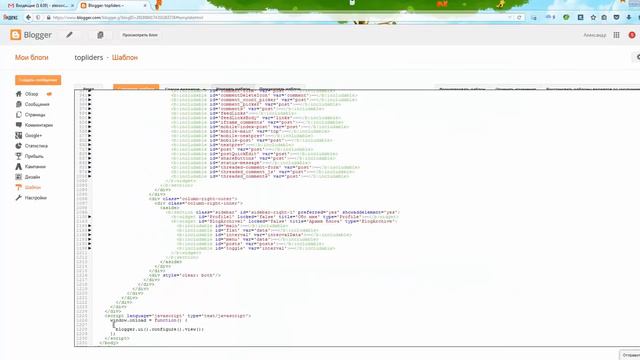Image resolution: width=640 pixels, height=360 pixels.
Task: Expand folded Profile1 widget line
Action: (x=89, y=217)
